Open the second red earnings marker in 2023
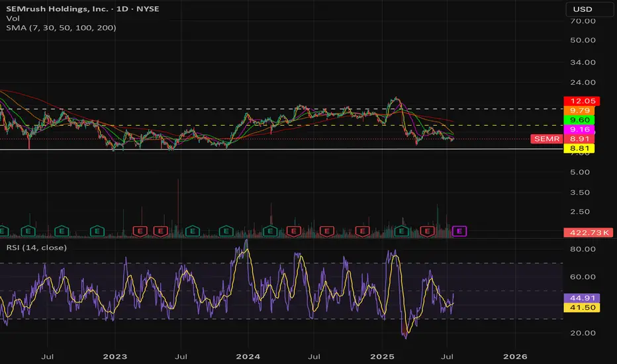This screenshot has height=364, width=617. pos(161,231)
